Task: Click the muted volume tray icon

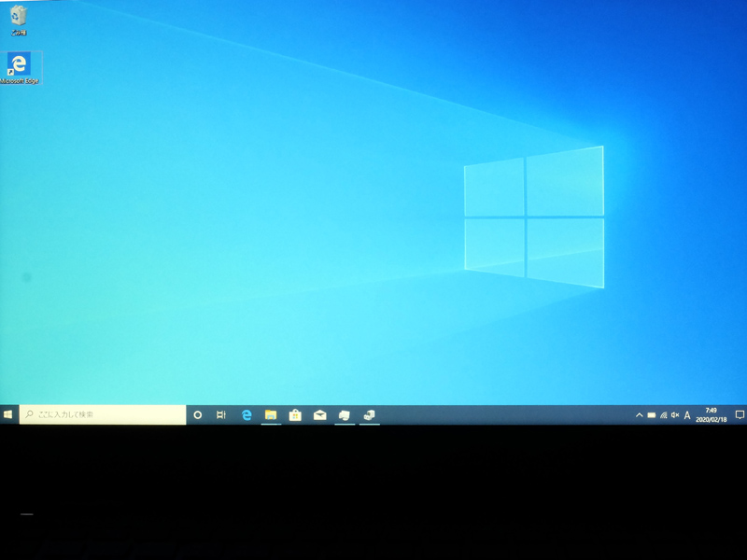Action: click(x=675, y=415)
